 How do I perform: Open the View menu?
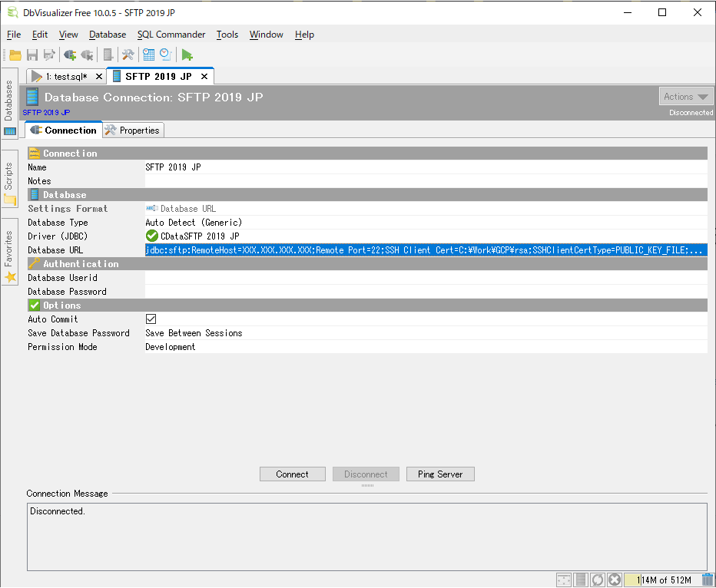(x=68, y=35)
